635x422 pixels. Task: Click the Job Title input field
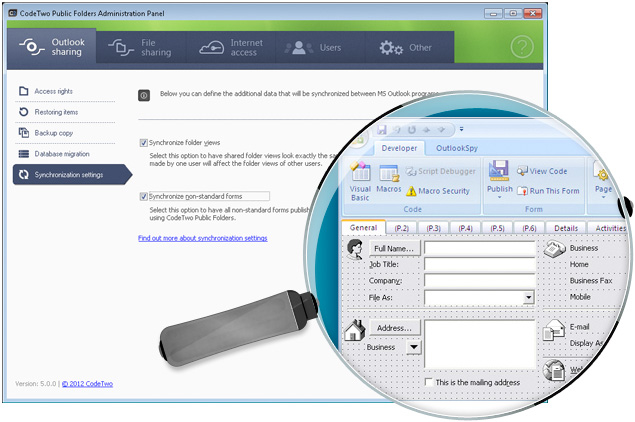point(479,264)
